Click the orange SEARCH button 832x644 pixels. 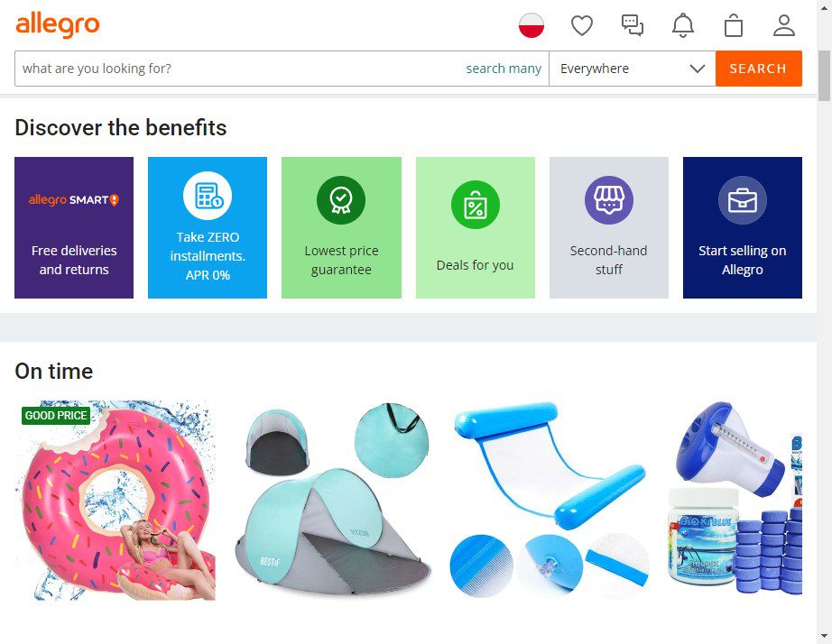[x=758, y=69]
